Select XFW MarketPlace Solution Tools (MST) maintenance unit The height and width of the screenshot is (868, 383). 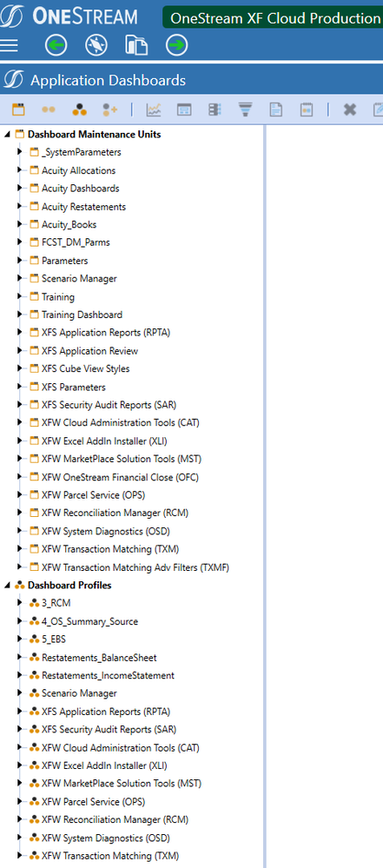(122, 459)
